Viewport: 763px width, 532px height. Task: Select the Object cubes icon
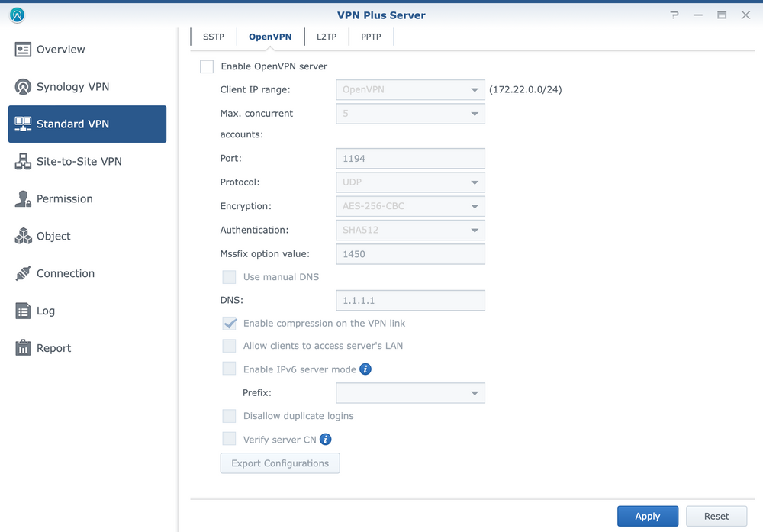point(23,236)
